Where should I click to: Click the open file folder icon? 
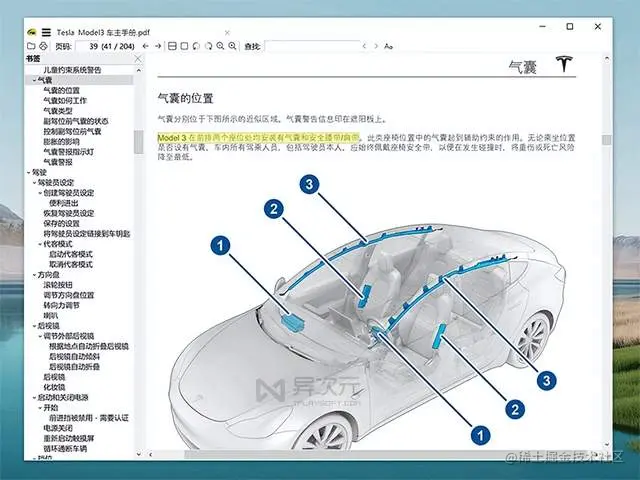click(x=31, y=46)
